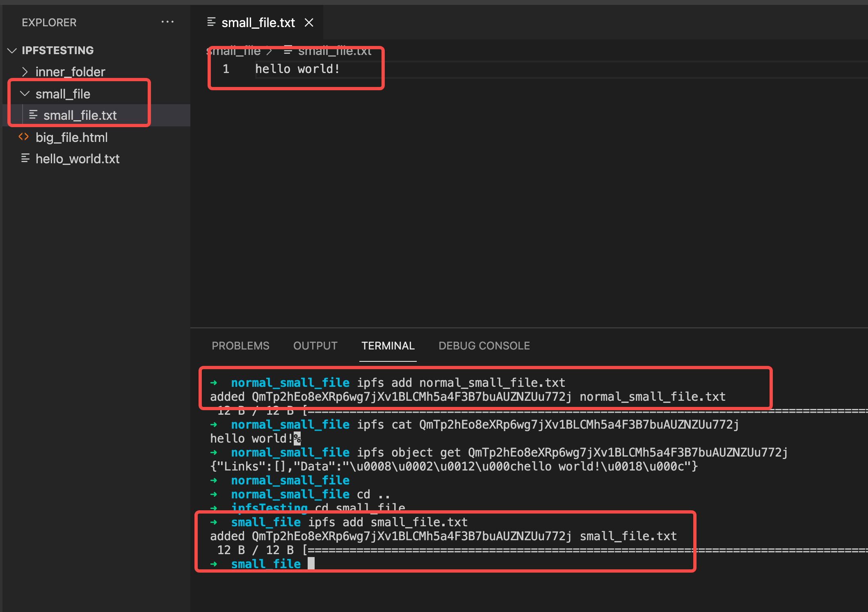The image size is (868, 612).
Task: Click the text file icon beside hello_world.txt
Action: tap(25, 158)
